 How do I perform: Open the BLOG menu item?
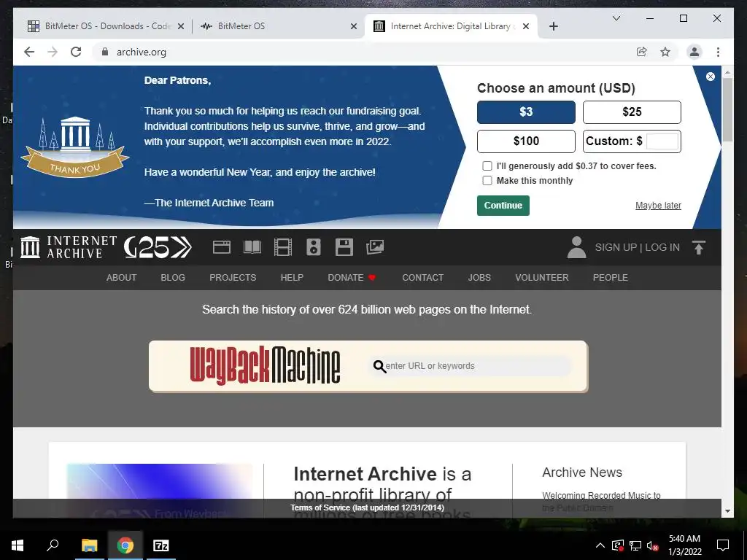tap(172, 278)
